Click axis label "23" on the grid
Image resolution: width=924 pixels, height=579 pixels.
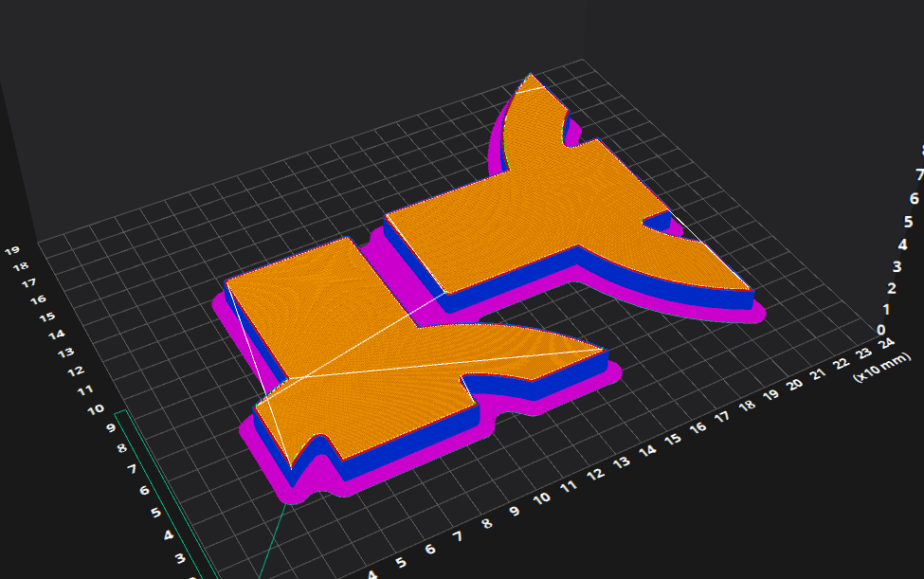[x=864, y=353]
